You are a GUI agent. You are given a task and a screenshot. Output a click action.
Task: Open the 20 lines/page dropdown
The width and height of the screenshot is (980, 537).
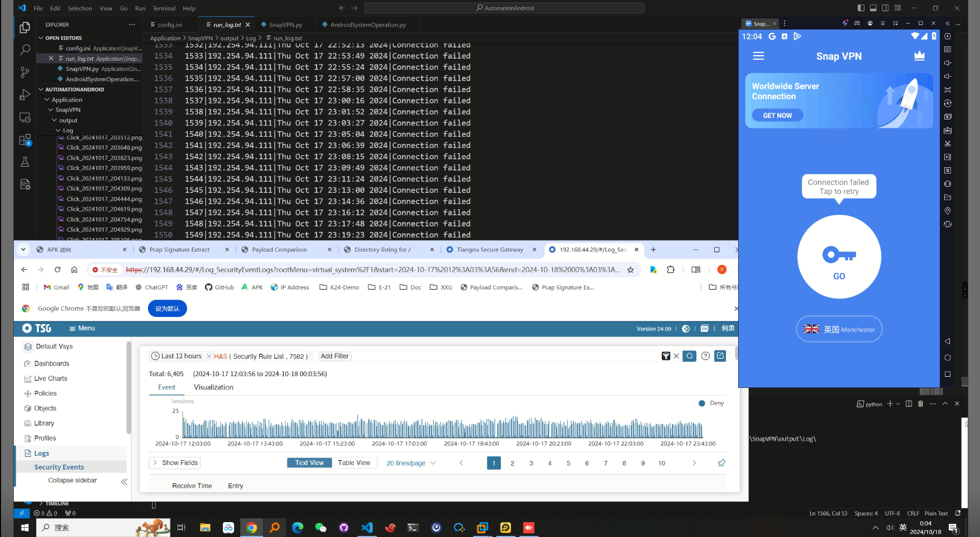[411, 463]
